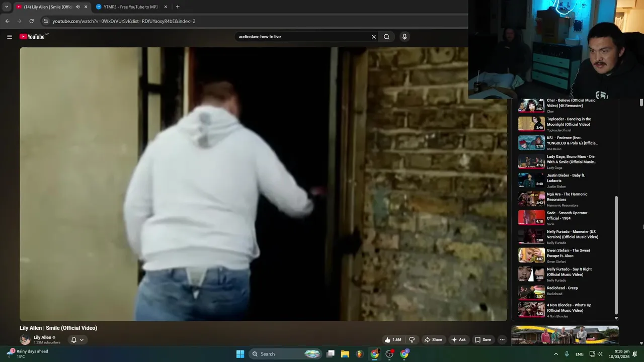Image resolution: width=644 pixels, height=362 pixels.
Task: Start voice search with the microphone icon
Action: (x=405, y=37)
